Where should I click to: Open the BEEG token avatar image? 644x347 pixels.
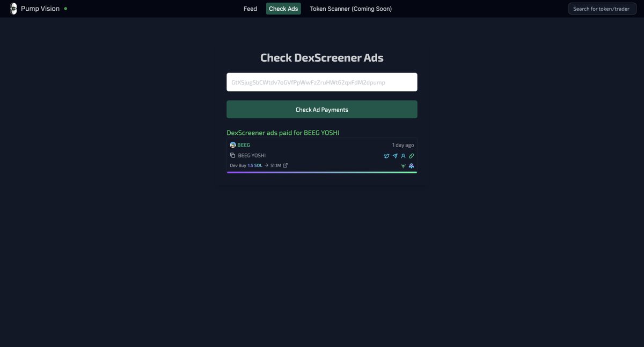(x=233, y=145)
